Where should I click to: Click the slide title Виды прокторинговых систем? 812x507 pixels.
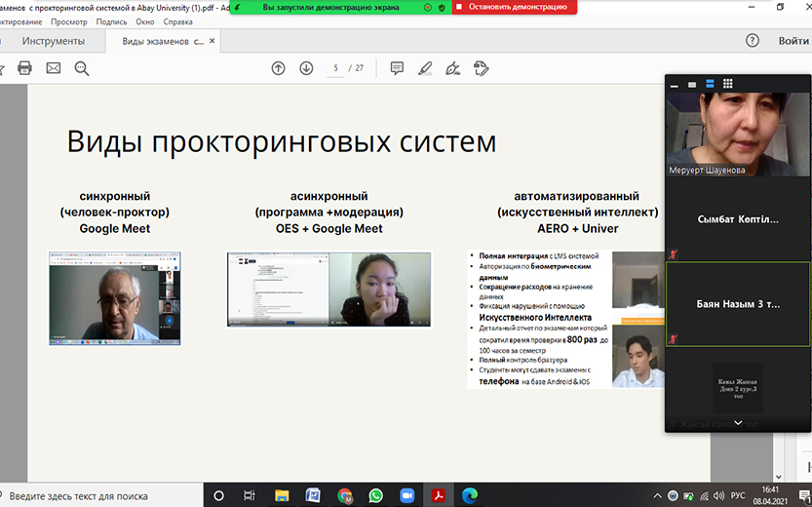(282, 140)
